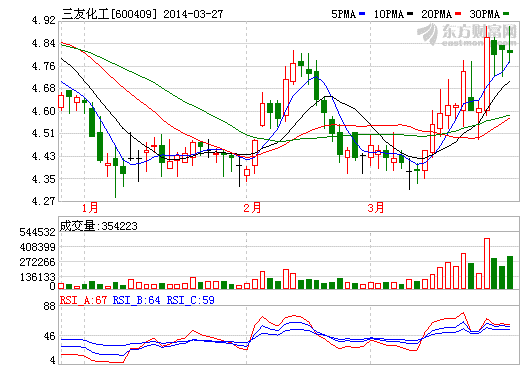Click the stock title 三友化工[600409]
The height and width of the screenshot is (365, 520).
[109, 14]
